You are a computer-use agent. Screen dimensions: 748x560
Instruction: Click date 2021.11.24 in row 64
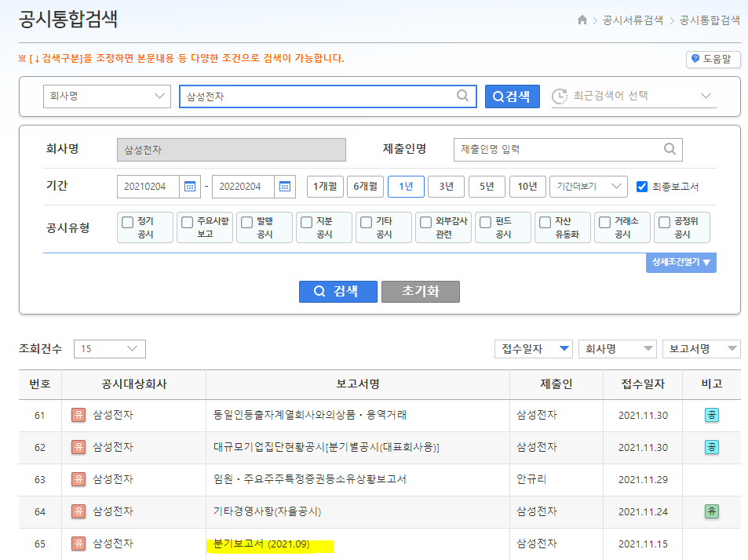click(x=643, y=511)
